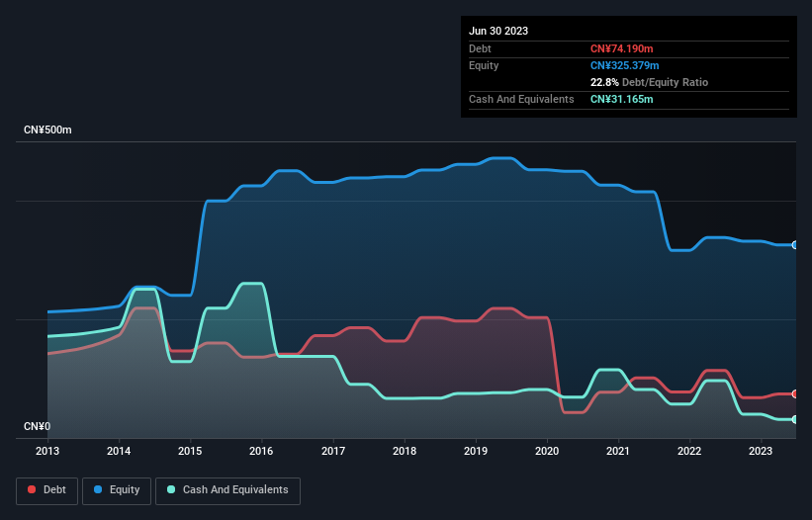Click the 2015 x-axis label
This screenshot has height=520, width=812.
[190, 451]
